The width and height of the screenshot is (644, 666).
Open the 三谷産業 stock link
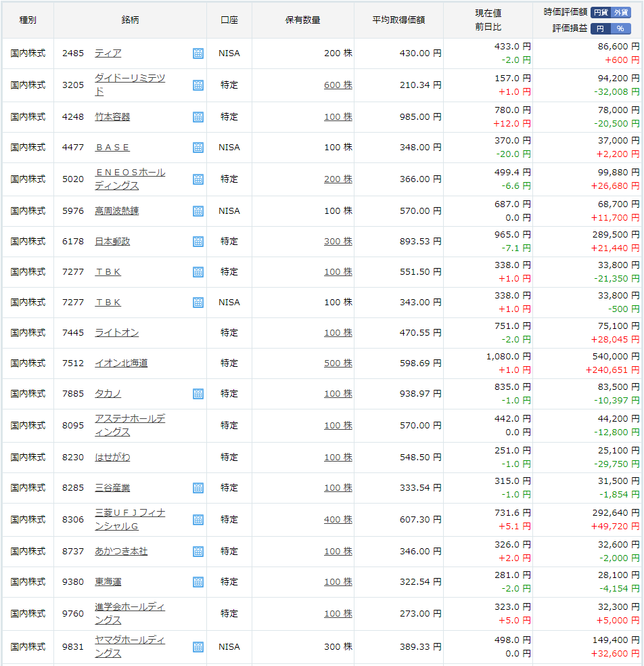coord(112,488)
